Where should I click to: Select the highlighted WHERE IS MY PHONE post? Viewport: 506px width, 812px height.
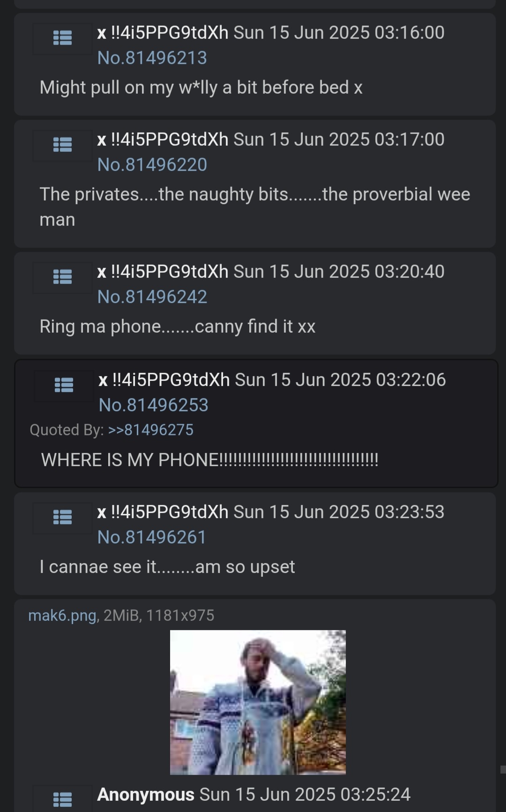pyautogui.click(x=256, y=424)
